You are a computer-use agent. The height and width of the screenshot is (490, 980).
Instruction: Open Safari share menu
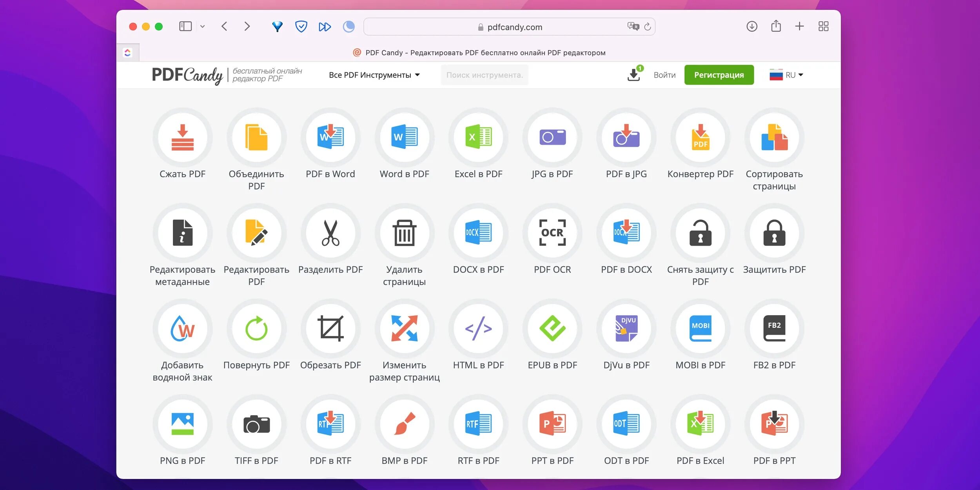(776, 26)
